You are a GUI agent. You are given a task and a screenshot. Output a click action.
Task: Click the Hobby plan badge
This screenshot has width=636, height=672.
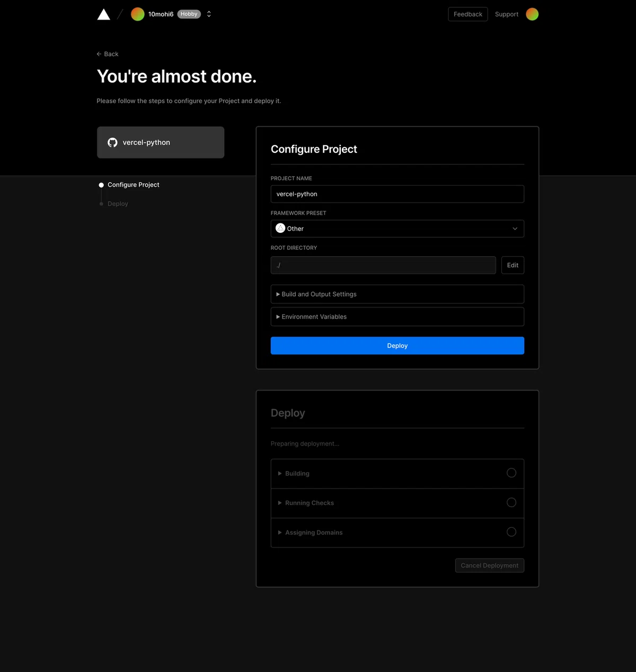[x=189, y=14]
